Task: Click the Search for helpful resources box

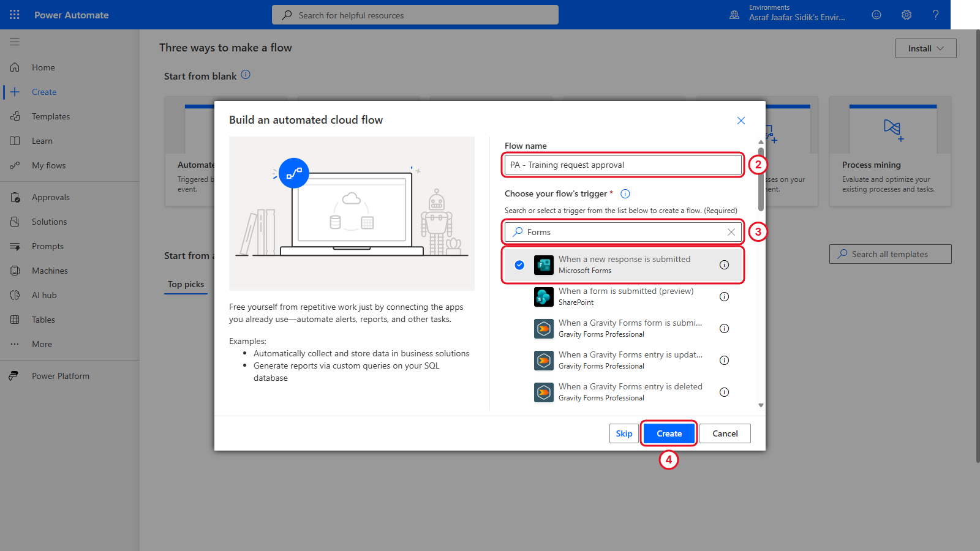Action: click(x=415, y=15)
